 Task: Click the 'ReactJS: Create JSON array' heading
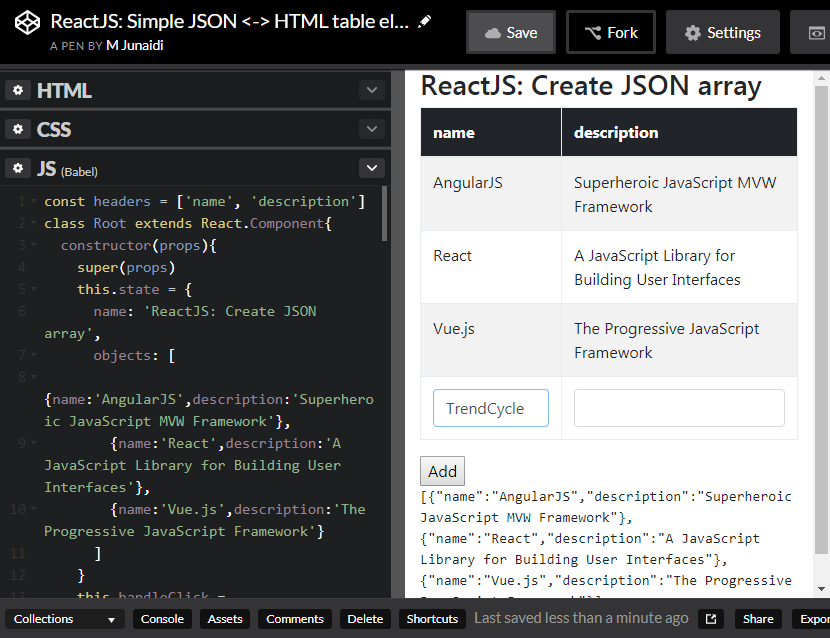click(591, 86)
